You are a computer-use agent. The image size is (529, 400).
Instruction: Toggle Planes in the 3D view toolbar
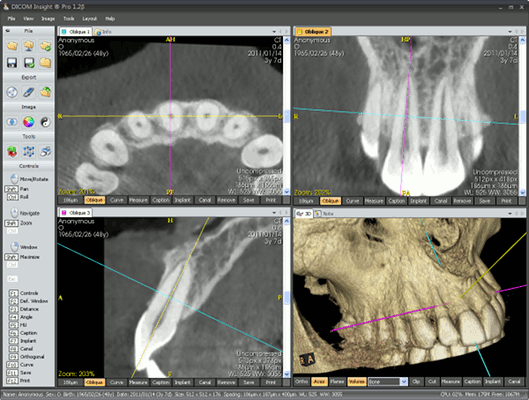click(337, 381)
